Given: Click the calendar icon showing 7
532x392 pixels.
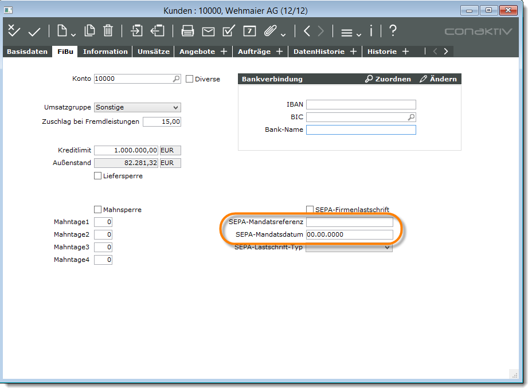Looking at the screenshot, I should pyautogui.click(x=249, y=31).
